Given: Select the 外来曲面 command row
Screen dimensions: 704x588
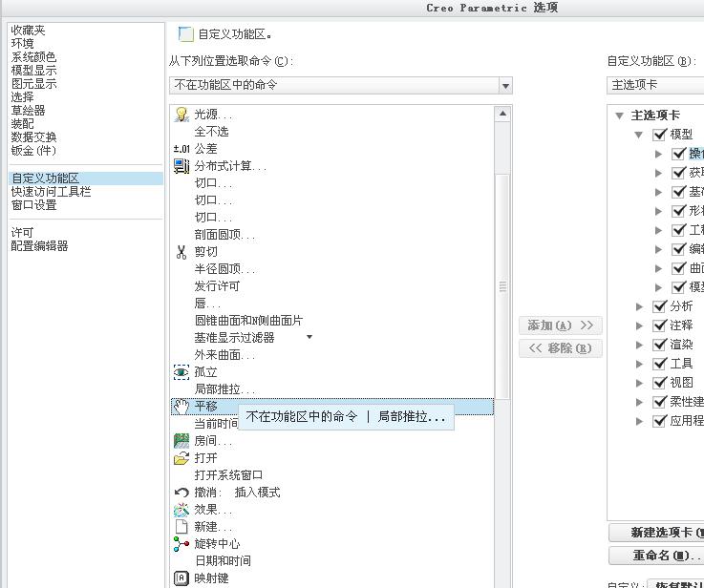Looking at the screenshot, I should pos(331,355).
